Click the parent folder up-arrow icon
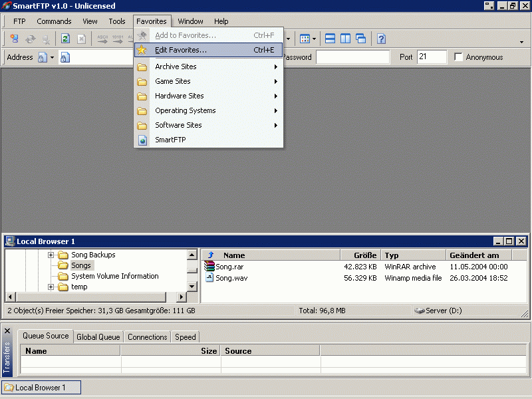 210,255
